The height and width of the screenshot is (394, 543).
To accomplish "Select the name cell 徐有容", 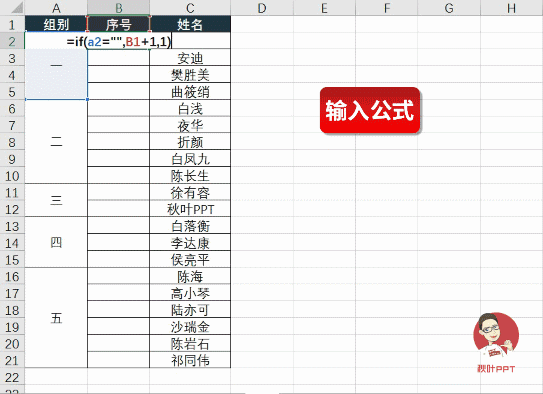I will [x=190, y=192].
